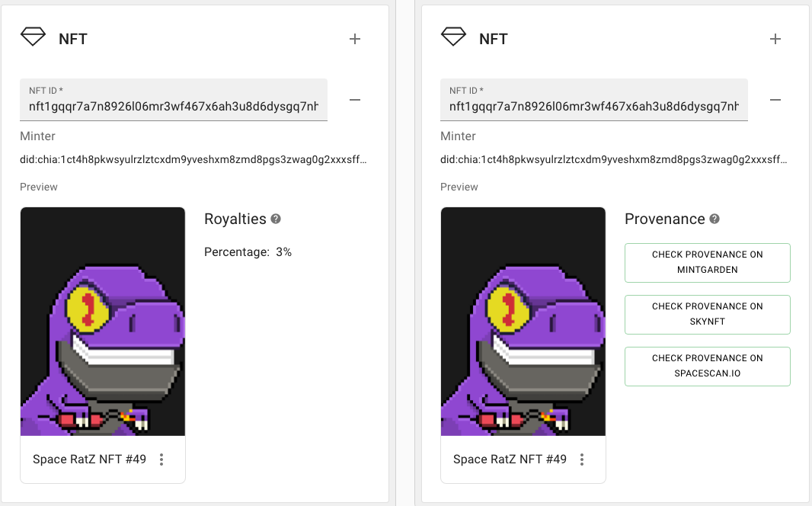This screenshot has height=506, width=812.
Task: Open the kebab menu for right Space RatZ NFT #49
Action: [x=581, y=460]
